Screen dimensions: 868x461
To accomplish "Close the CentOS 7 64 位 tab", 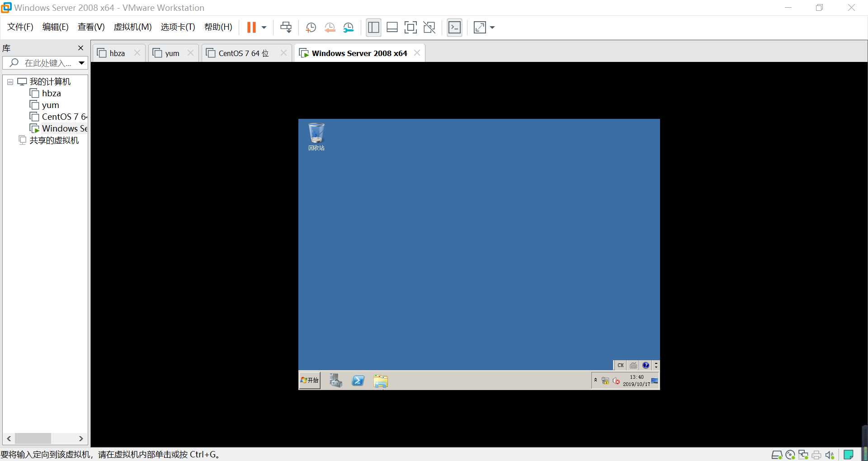I will coord(283,53).
